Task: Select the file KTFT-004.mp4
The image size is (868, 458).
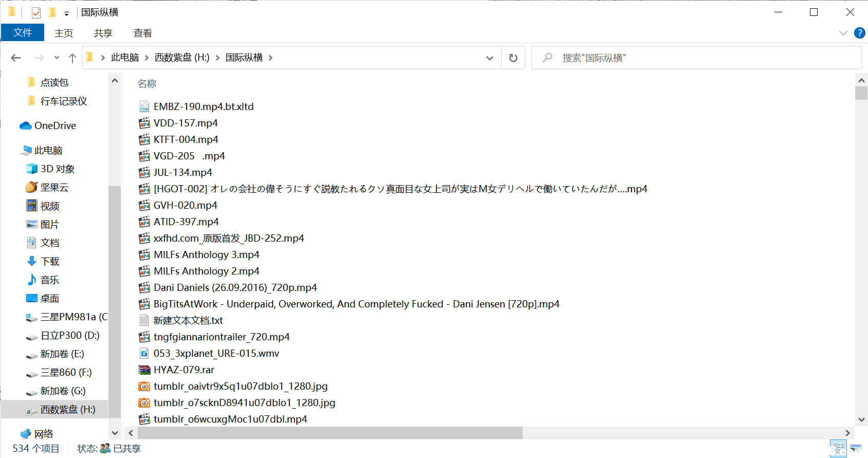Action: pos(186,139)
